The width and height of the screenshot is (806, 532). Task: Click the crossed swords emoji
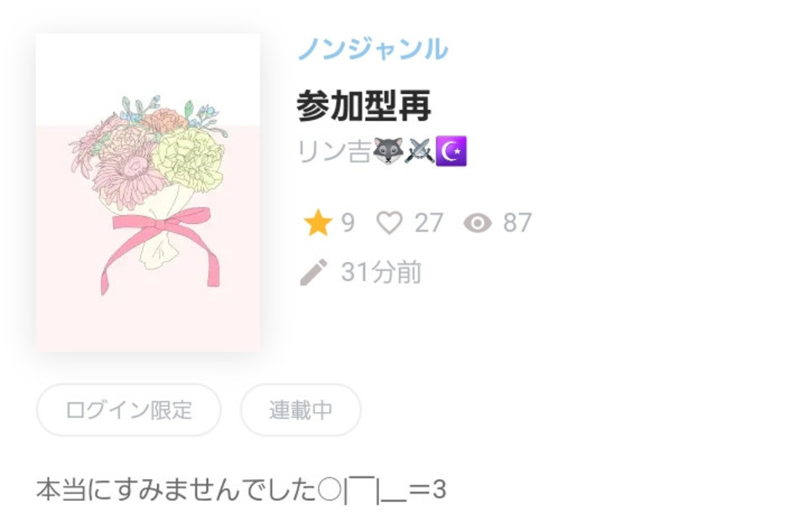pyautogui.click(x=420, y=151)
